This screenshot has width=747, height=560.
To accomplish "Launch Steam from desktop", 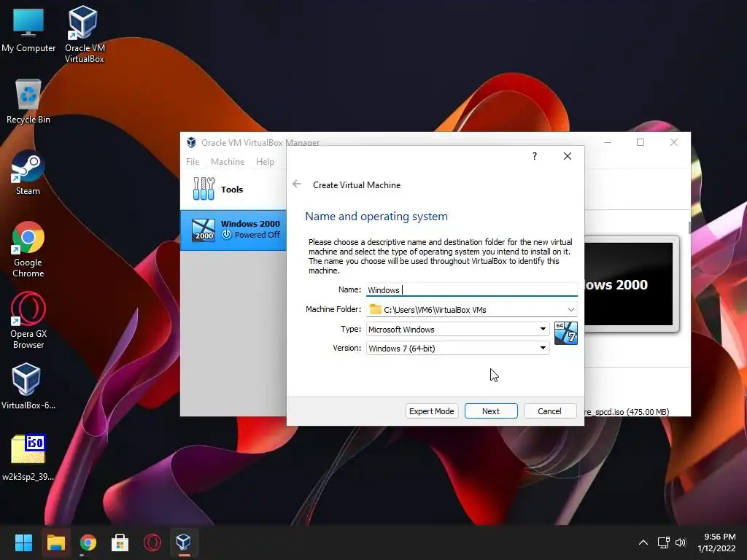I will pyautogui.click(x=28, y=172).
